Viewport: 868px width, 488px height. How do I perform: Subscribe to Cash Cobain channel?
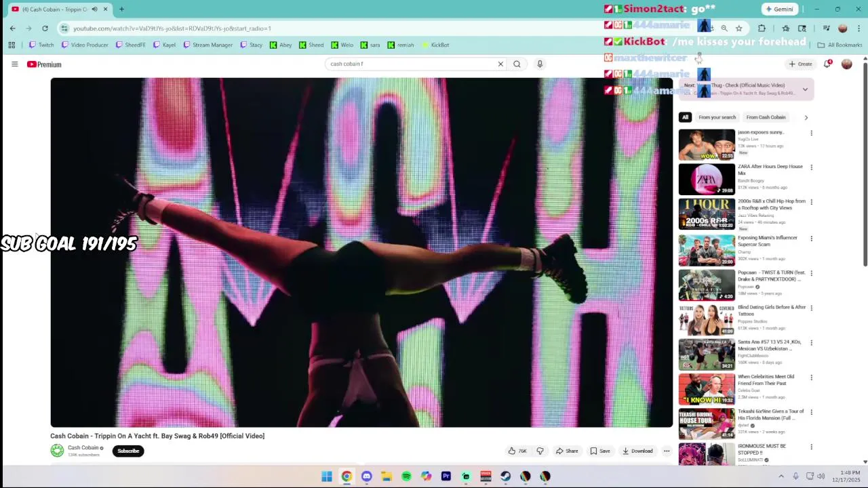coord(128,451)
